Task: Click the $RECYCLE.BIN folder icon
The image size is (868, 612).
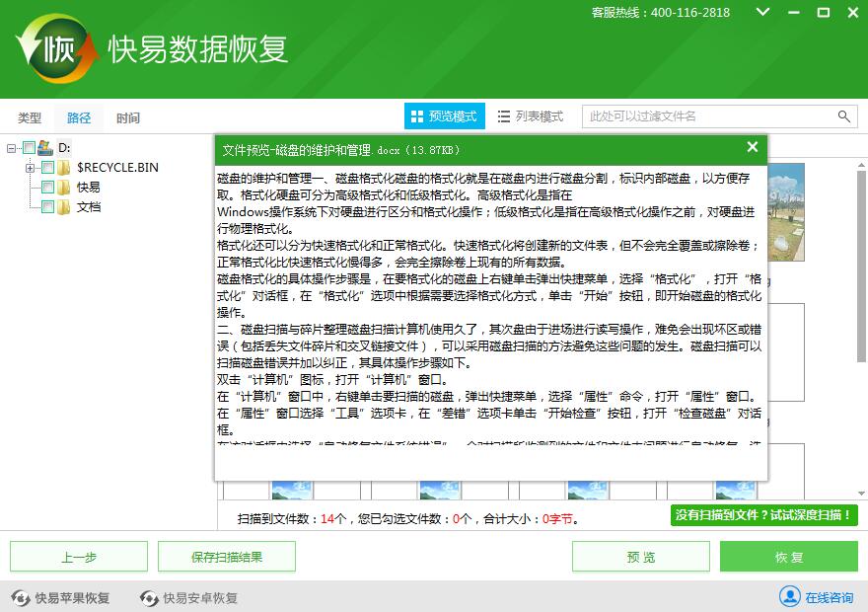Action: coord(64,167)
